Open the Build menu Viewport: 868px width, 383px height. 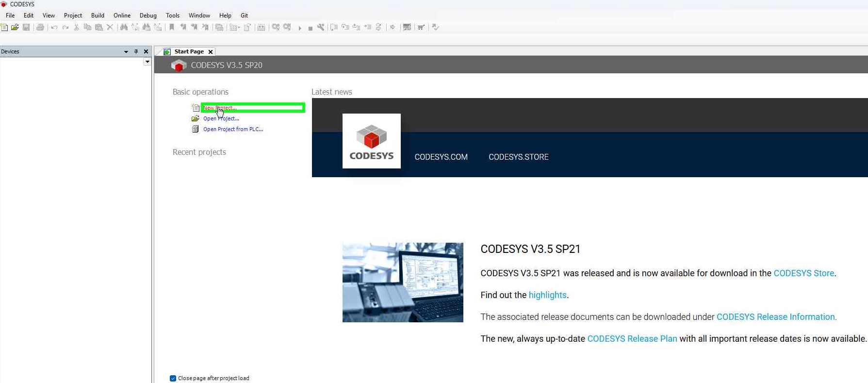98,16
